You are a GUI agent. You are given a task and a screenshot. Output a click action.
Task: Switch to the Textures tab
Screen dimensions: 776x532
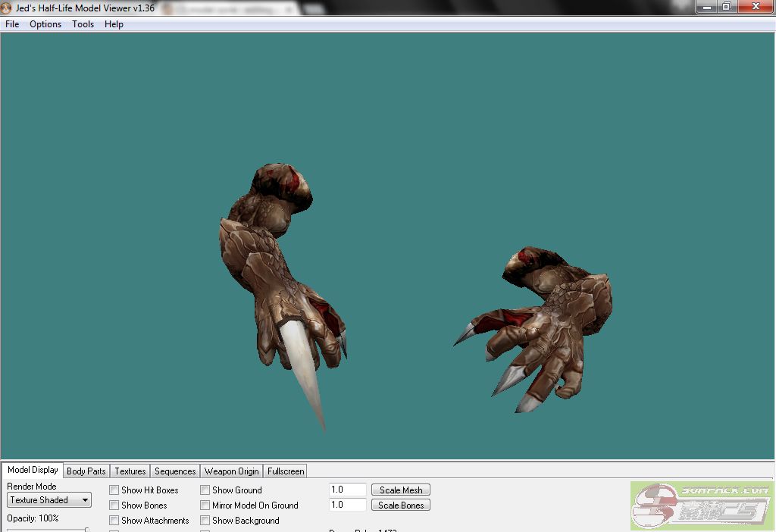coord(130,471)
